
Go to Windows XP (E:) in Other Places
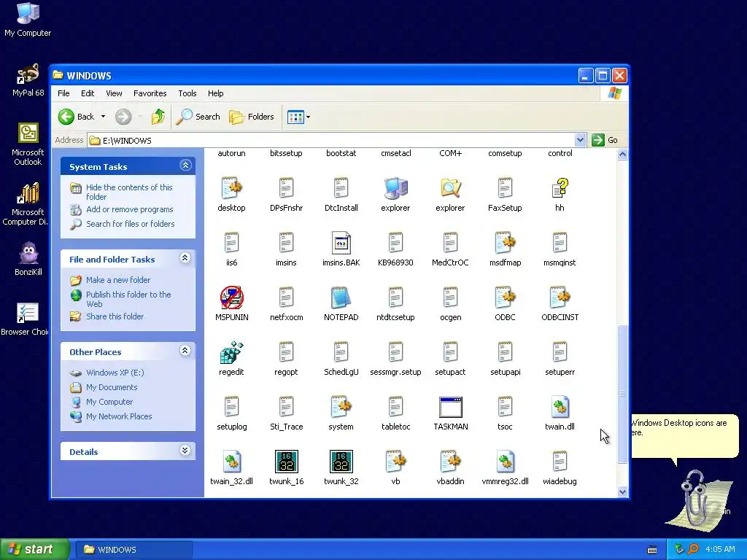(115, 373)
